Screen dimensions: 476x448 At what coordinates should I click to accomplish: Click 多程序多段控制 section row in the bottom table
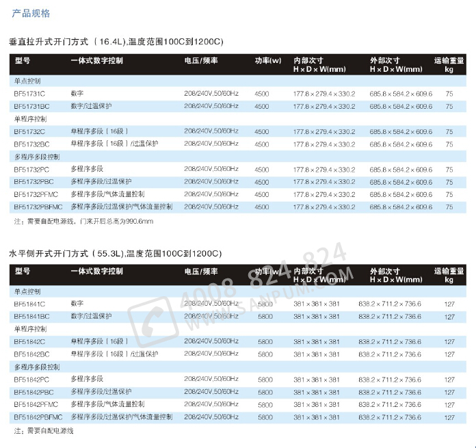[37, 367]
